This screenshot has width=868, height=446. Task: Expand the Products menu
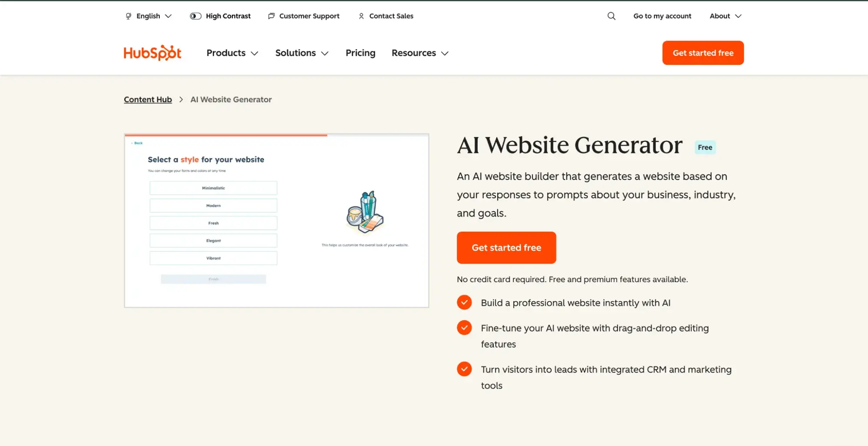232,53
